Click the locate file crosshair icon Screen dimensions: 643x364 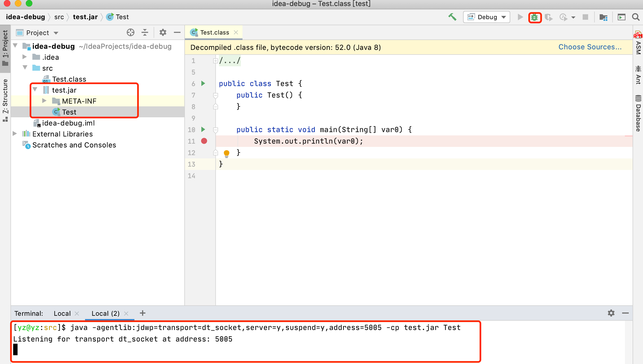pos(131,33)
